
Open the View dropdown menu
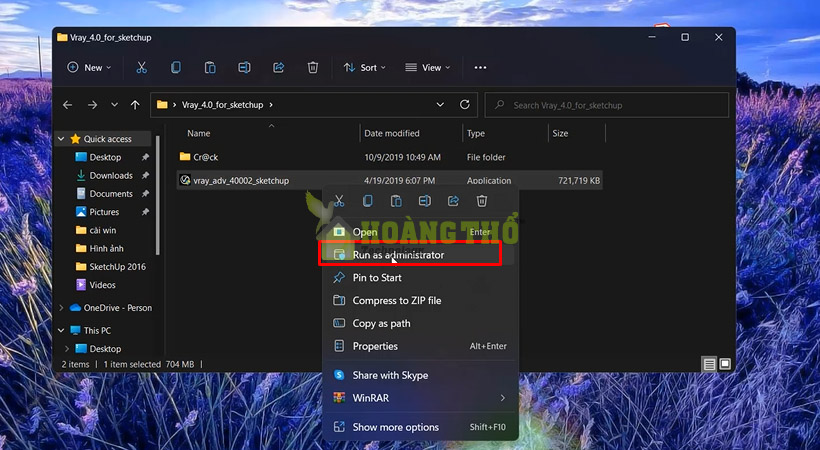click(428, 68)
